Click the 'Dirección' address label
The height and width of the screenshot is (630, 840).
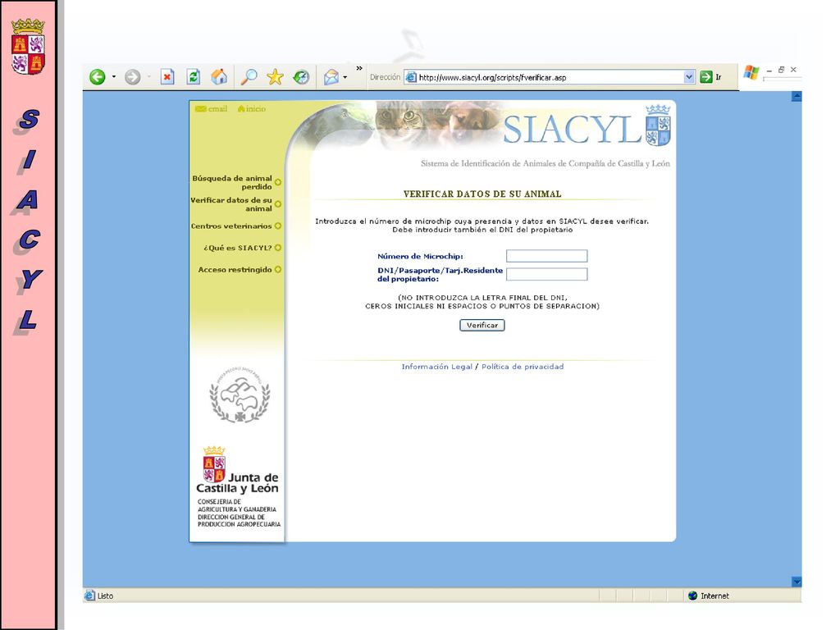pyautogui.click(x=386, y=77)
